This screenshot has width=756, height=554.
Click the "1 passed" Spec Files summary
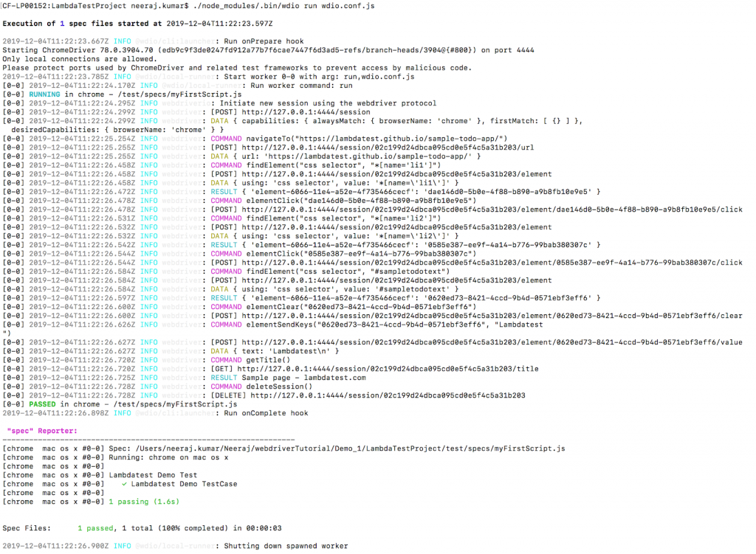(95, 528)
